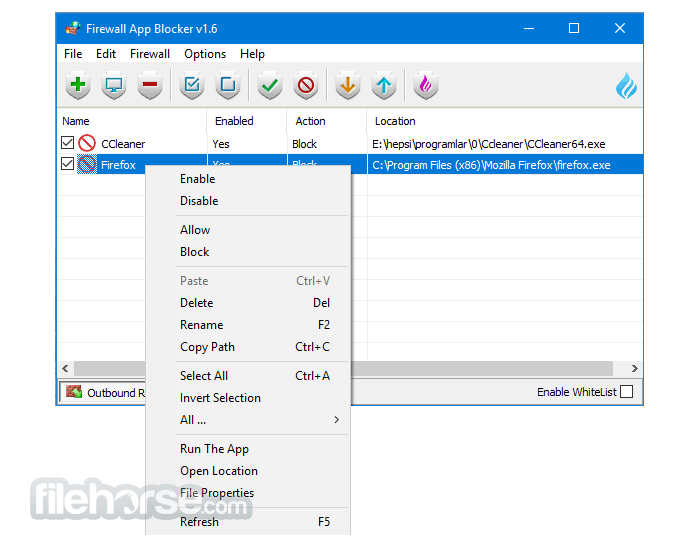Open the Firewall menu

pyautogui.click(x=150, y=54)
